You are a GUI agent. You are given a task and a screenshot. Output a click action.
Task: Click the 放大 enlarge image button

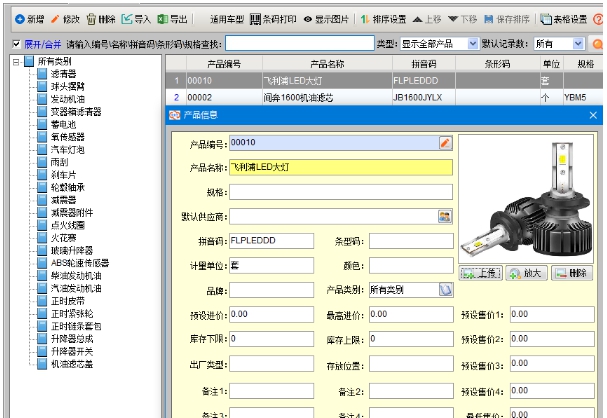(x=526, y=273)
